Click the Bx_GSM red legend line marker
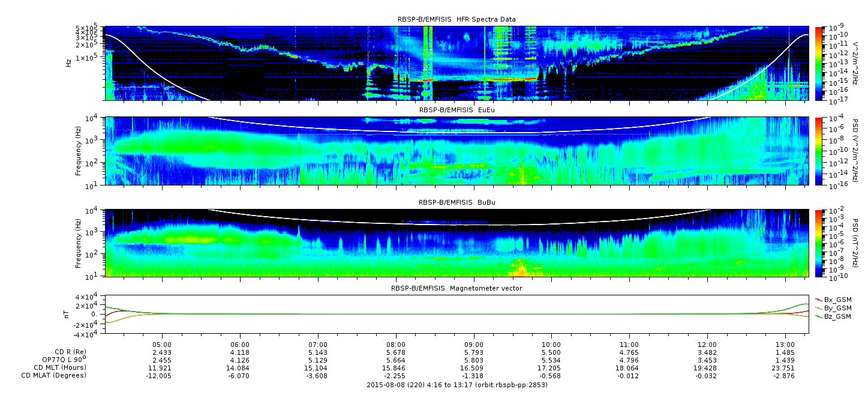The image size is (868, 395). [x=818, y=299]
